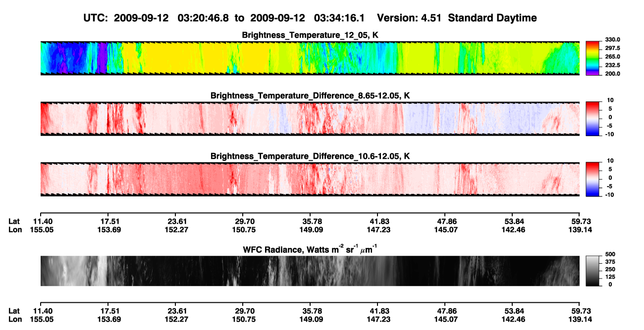The height and width of the screenshot is (330, 644).
Task: Click latitude 53.84 below the WFC Radiance image
Action: coord(513,311)
